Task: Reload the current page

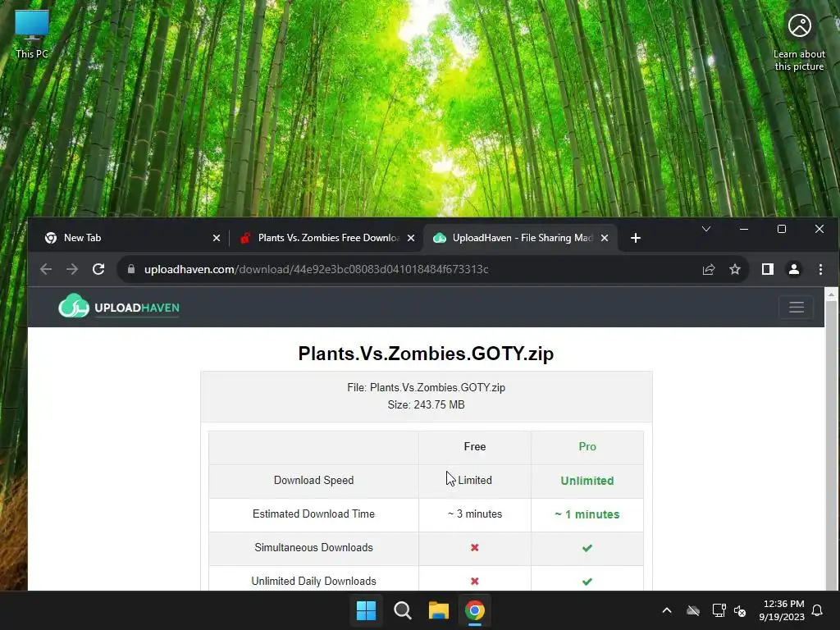Action: [98, 269]
